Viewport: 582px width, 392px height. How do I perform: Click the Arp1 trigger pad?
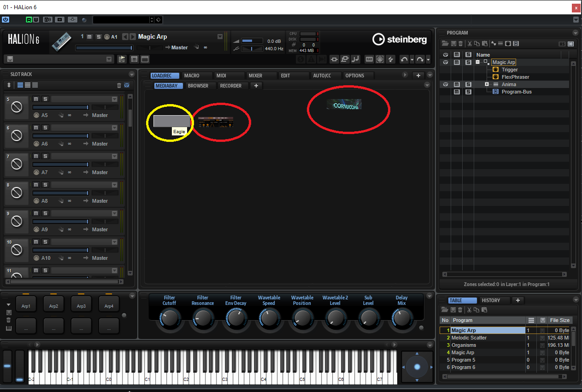pyautogui.click(x=26, y=304)
